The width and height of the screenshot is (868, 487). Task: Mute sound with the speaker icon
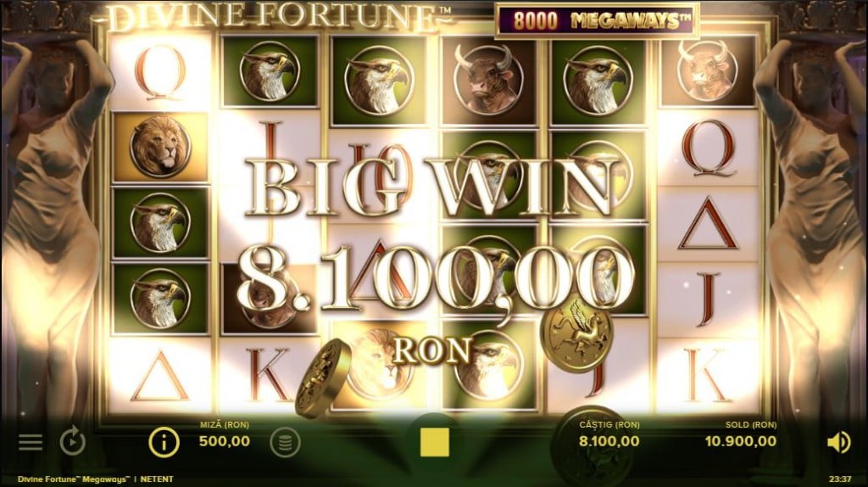[x=838, y=442]
